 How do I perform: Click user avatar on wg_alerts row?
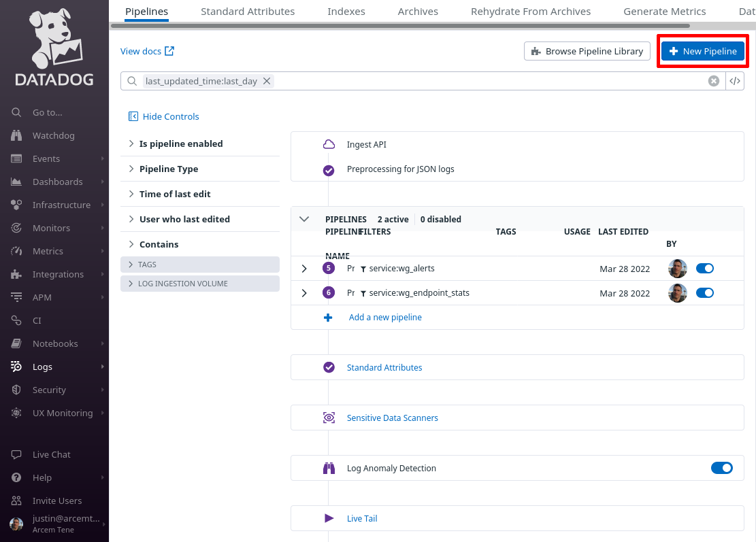coord(678,269)
